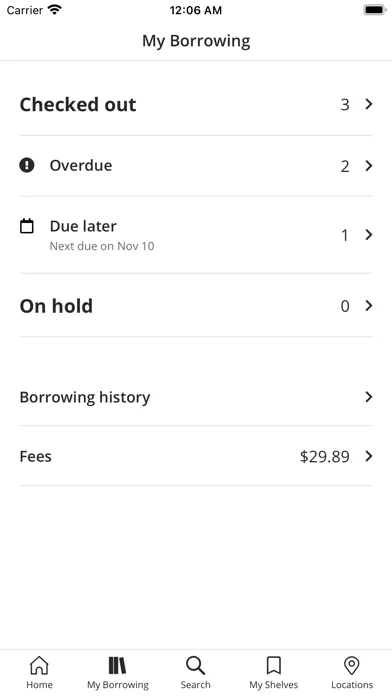Tap the Next due on Nov 10 text
This screenshot has height=696, width=392.
pos(102,246)
